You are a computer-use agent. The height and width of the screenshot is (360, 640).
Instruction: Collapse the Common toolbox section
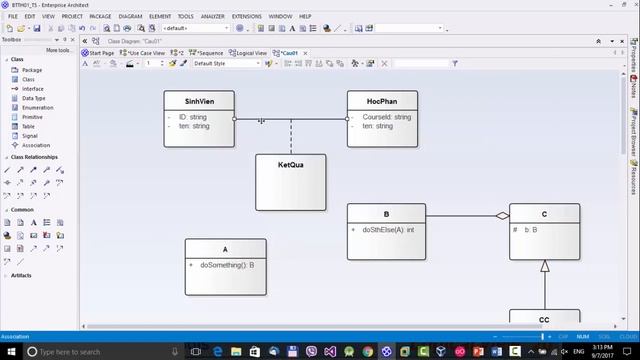7,210
